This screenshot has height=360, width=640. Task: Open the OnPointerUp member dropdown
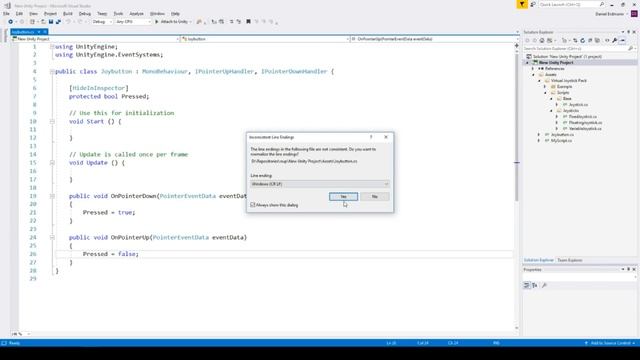pos(434,39)
